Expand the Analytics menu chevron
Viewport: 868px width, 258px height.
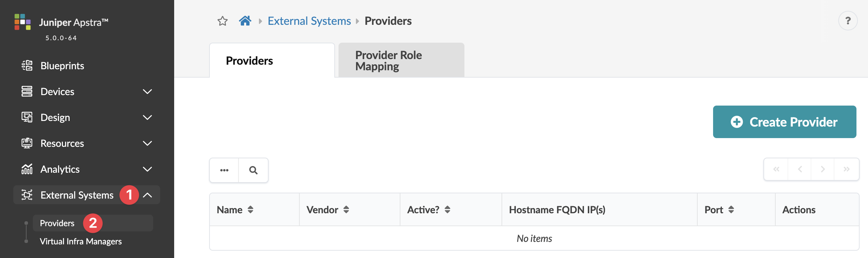[x=148, y=169]
